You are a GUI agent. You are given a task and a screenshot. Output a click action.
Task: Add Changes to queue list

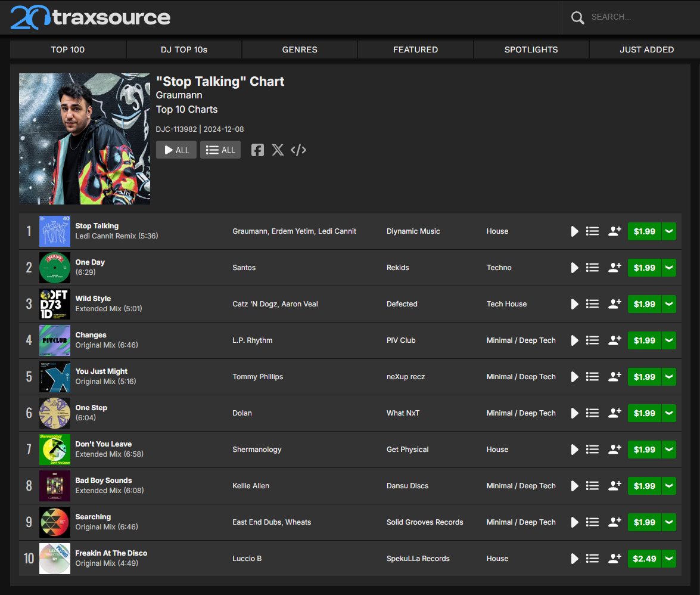pos(592,340)
